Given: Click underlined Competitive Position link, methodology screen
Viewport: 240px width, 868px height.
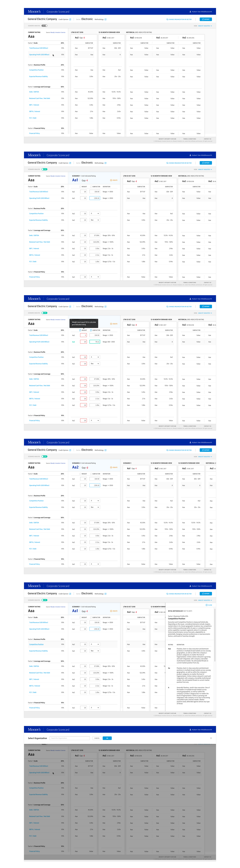Looking at the screenshot, I should pyautogui.click(x=36, y=644).
